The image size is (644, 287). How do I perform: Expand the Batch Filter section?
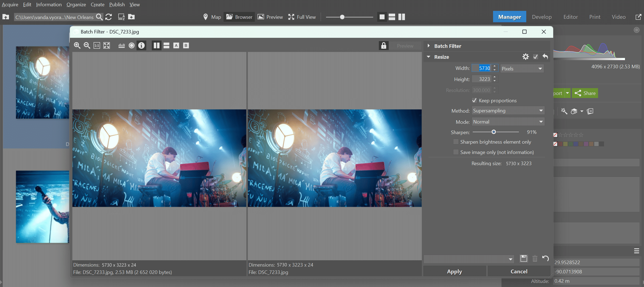[429, 46]
